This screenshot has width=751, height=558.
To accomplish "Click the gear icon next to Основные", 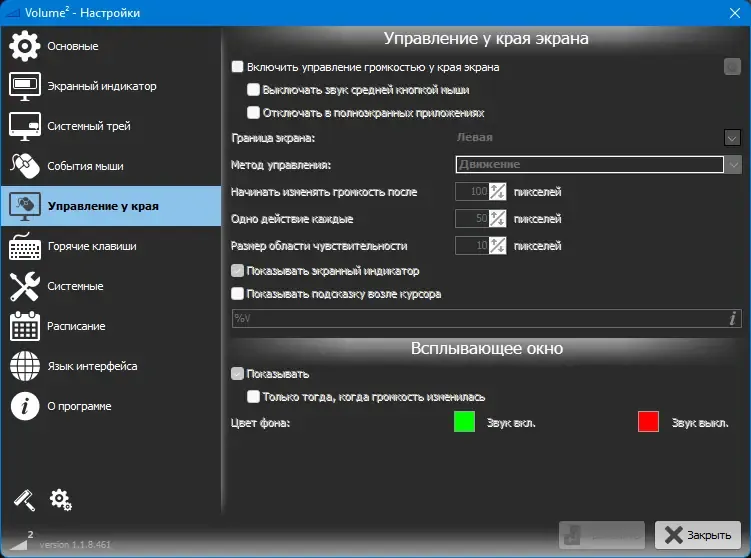I will pyautogui.click(x=24, y=46).
